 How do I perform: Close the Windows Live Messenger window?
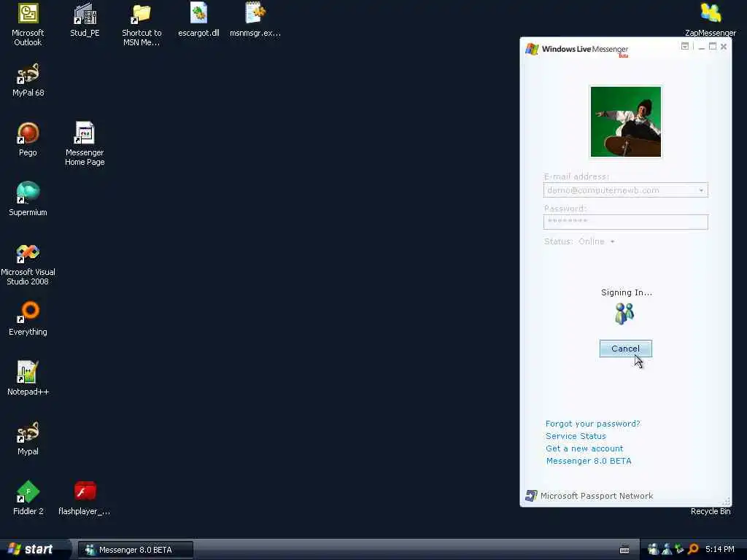[x=724, y=46]
